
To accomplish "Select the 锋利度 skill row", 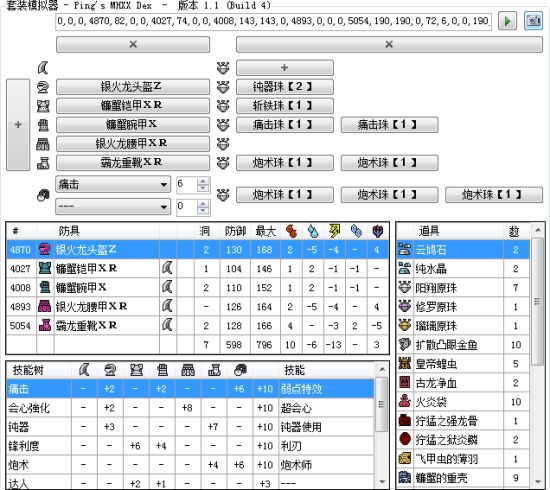I will coord(190,445).
